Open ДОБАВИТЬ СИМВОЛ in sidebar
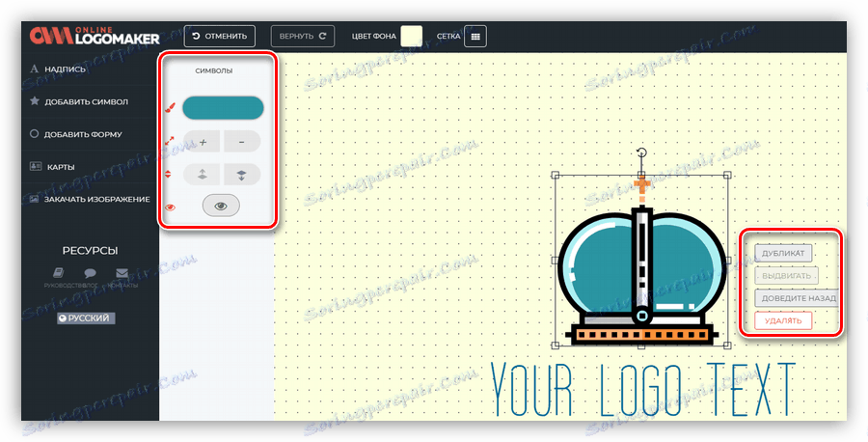 point(87,102)
